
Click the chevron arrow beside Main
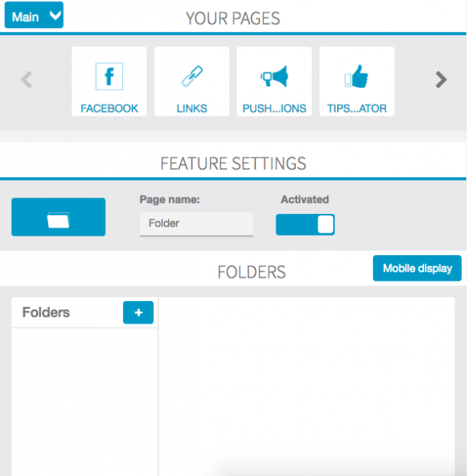click(55, 16)
